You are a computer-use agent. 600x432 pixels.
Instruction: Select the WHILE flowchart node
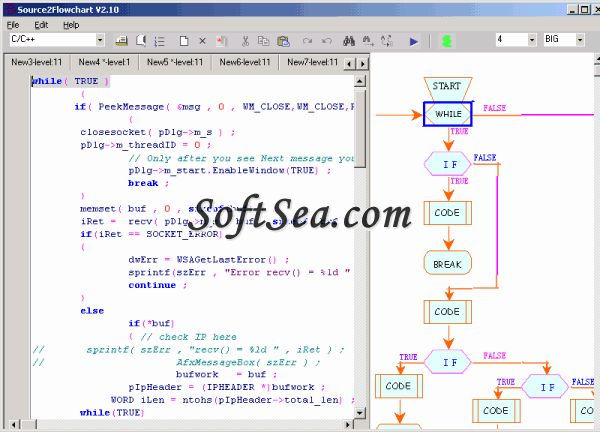448,114
